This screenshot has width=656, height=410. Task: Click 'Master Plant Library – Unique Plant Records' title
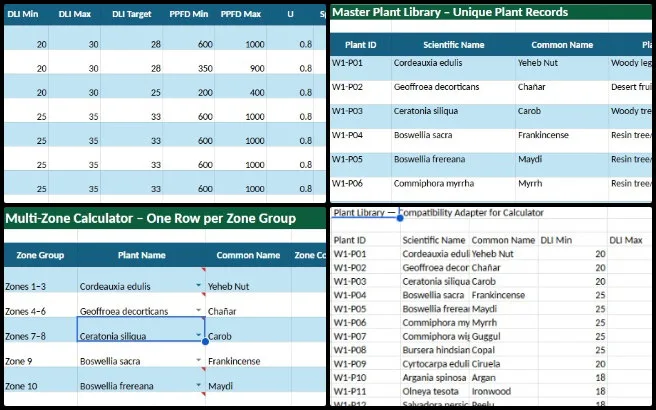[450, 12]
